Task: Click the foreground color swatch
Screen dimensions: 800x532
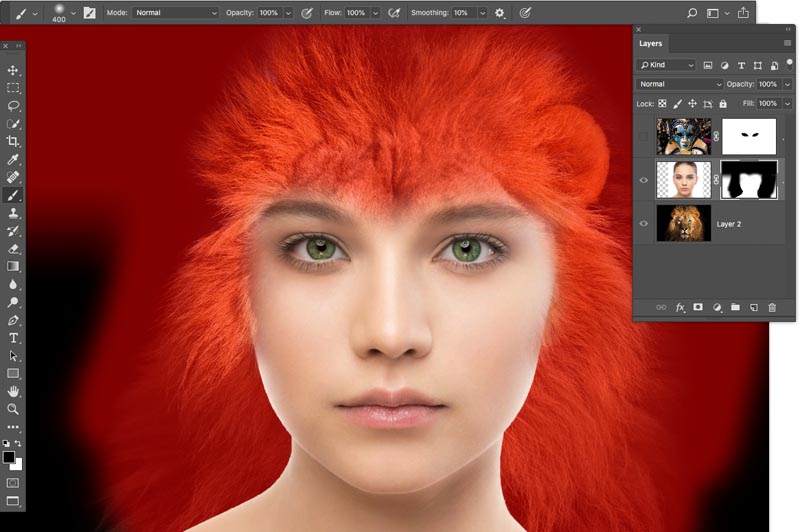Action: pyautogui.click(x=9, y=458)
